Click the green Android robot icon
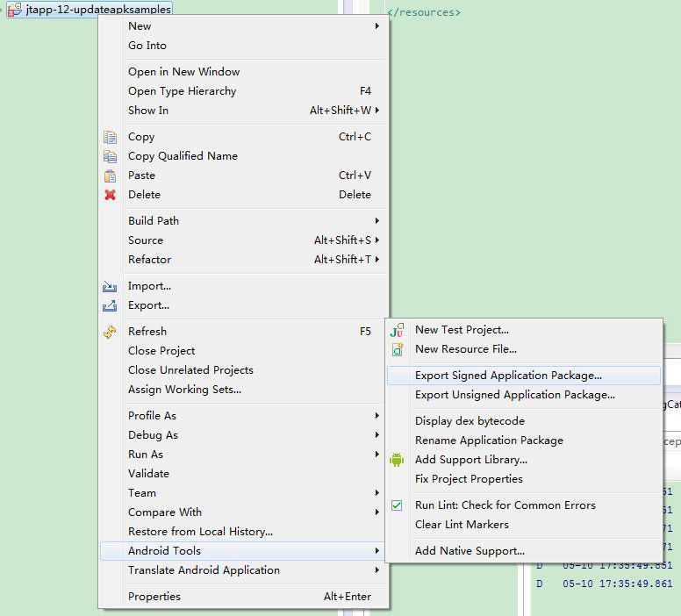Image resolution: width=681 pixels, height=616 pixels. [397, 460]
